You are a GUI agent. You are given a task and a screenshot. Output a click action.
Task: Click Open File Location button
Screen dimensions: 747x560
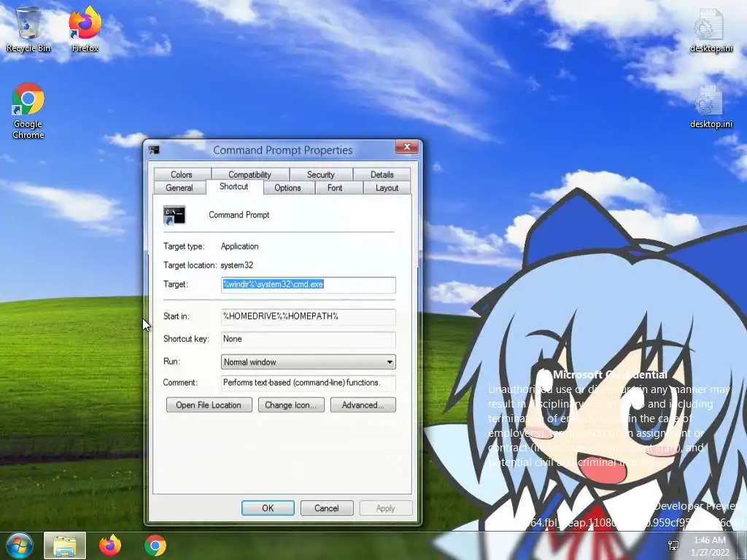tap(209, 405)
